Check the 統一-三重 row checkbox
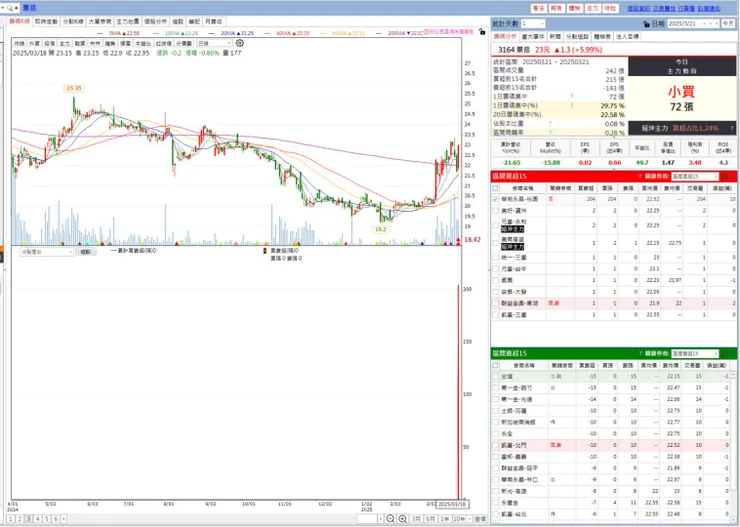 pos(496,258)
